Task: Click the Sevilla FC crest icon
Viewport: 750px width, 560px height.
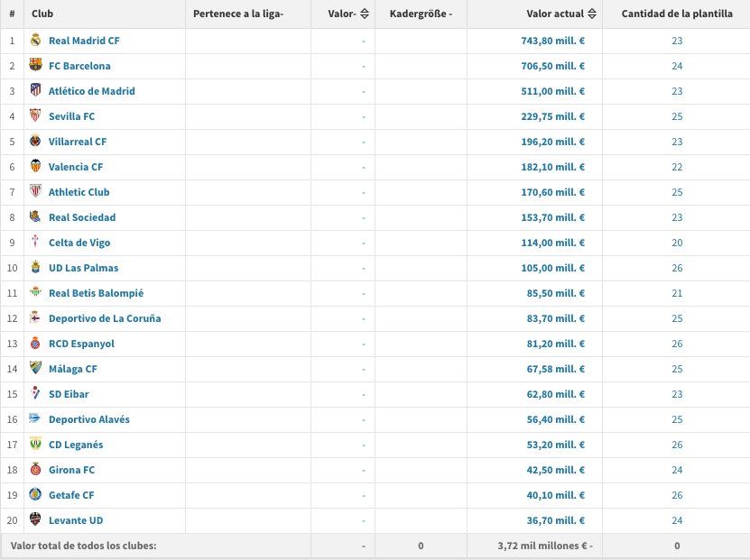Action: [x=35, y=115]
